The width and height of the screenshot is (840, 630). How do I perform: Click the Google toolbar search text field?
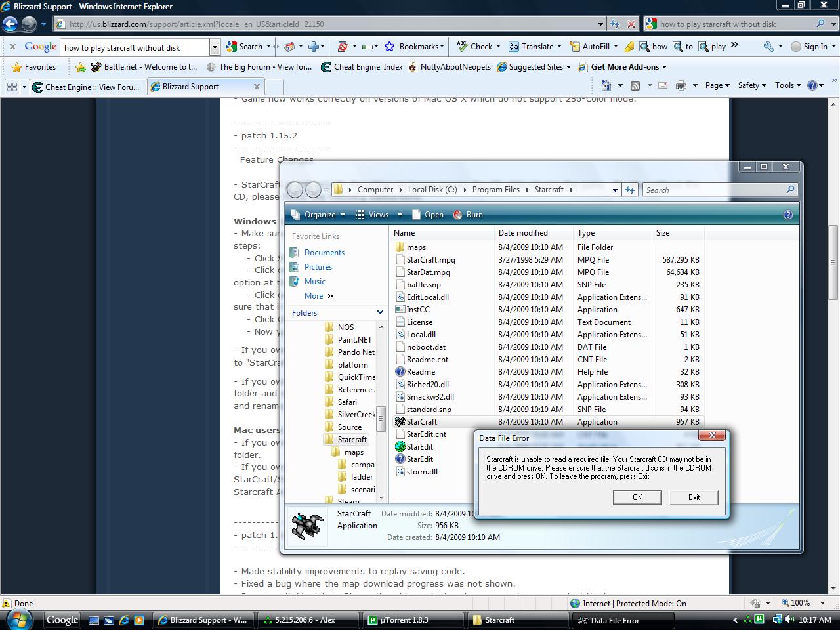click(x=135, y=47)
